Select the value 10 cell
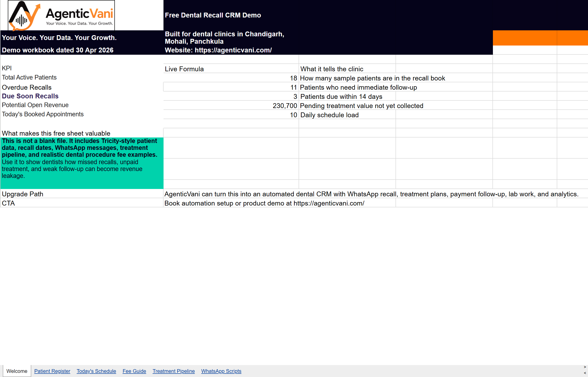 tap(231, 114)
